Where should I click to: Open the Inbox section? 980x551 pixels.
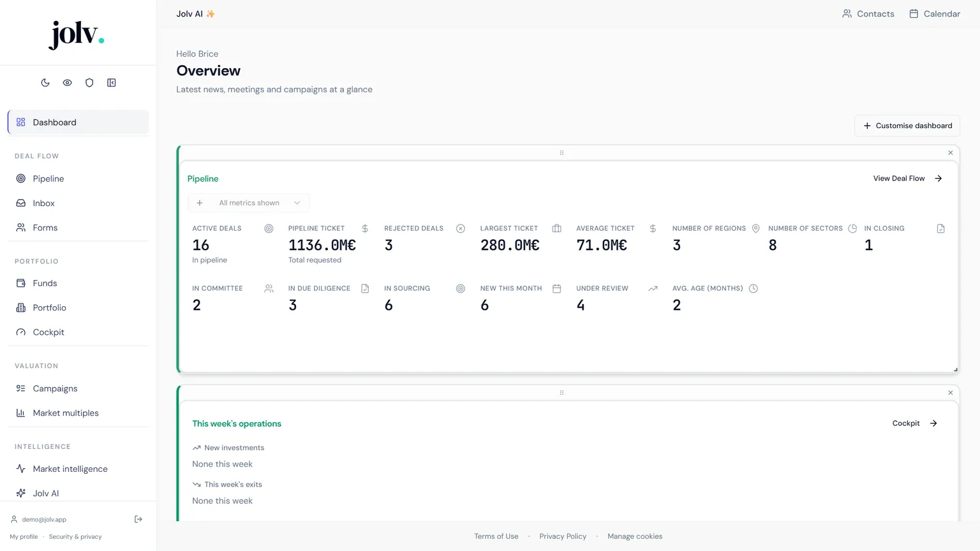tap(78, 203)
